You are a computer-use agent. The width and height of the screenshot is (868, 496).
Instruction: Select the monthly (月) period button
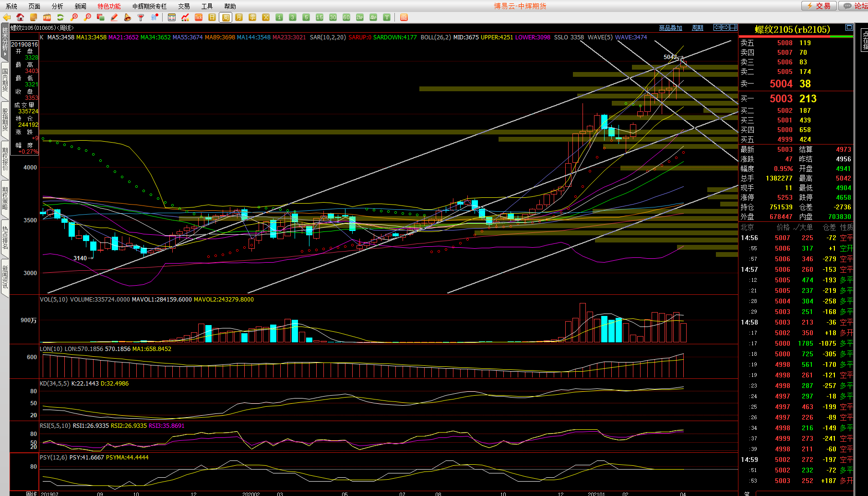tap(239, 17)
